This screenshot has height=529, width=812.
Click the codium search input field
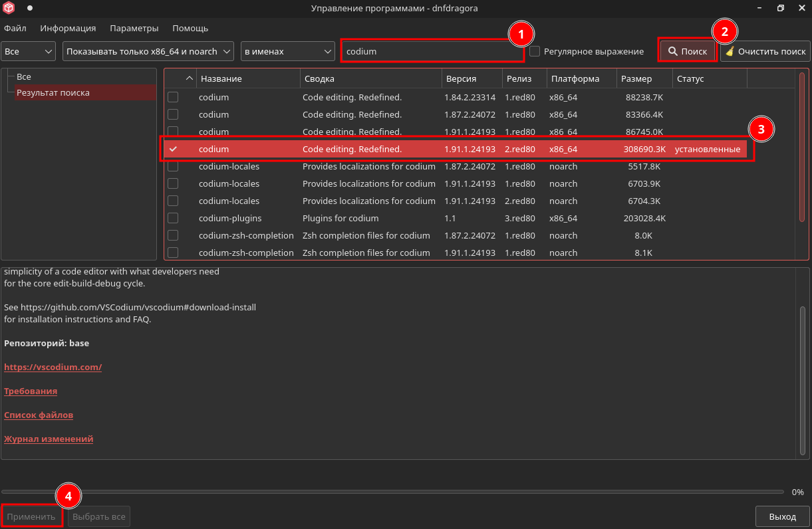432,51
